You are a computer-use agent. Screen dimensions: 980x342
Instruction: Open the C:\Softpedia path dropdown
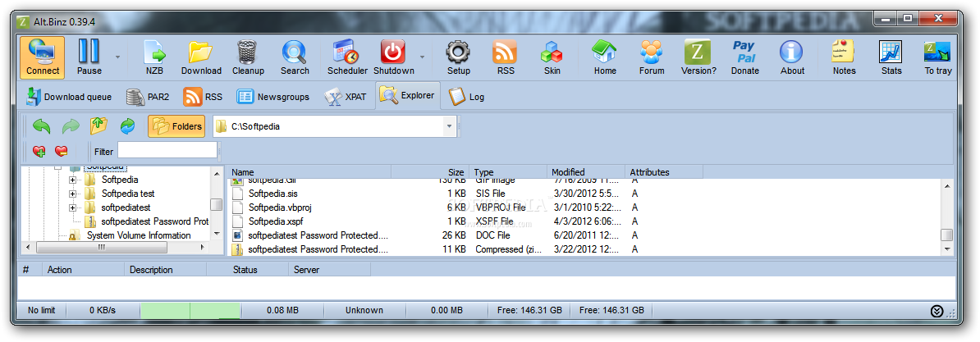pos(449,126)
